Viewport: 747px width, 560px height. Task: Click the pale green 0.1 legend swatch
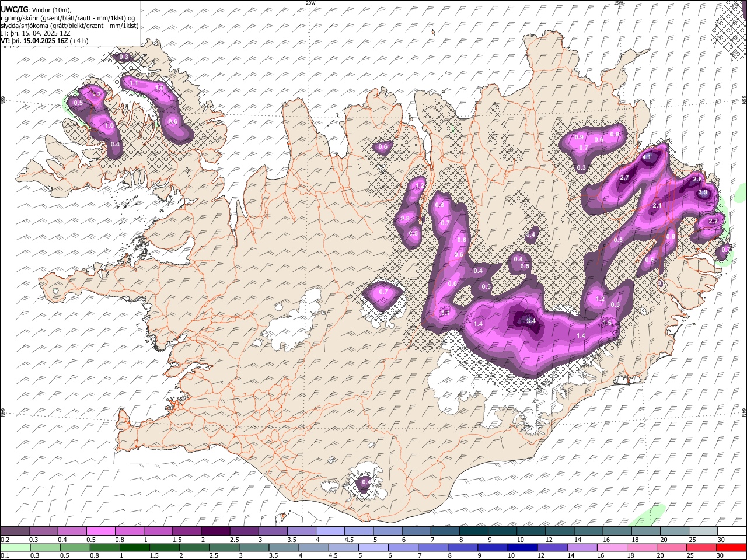pos(15,547)
